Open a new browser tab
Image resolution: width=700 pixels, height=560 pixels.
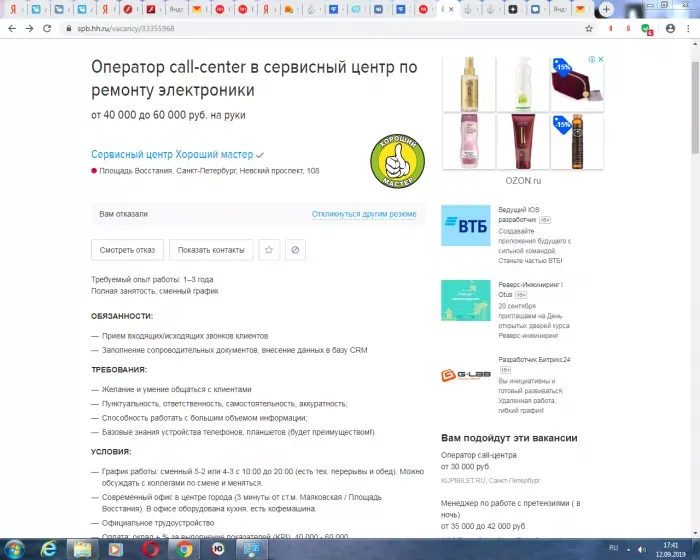[606, 9]
